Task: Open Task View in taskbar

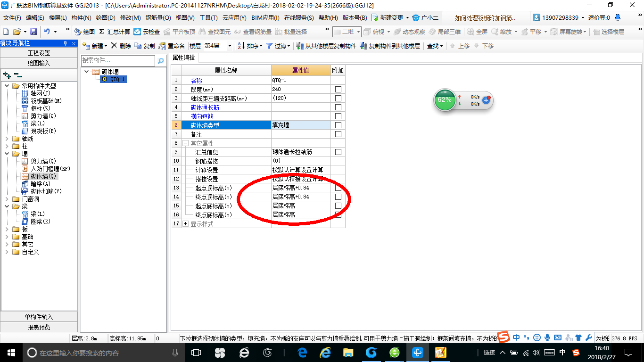Action: coord(196,352)
